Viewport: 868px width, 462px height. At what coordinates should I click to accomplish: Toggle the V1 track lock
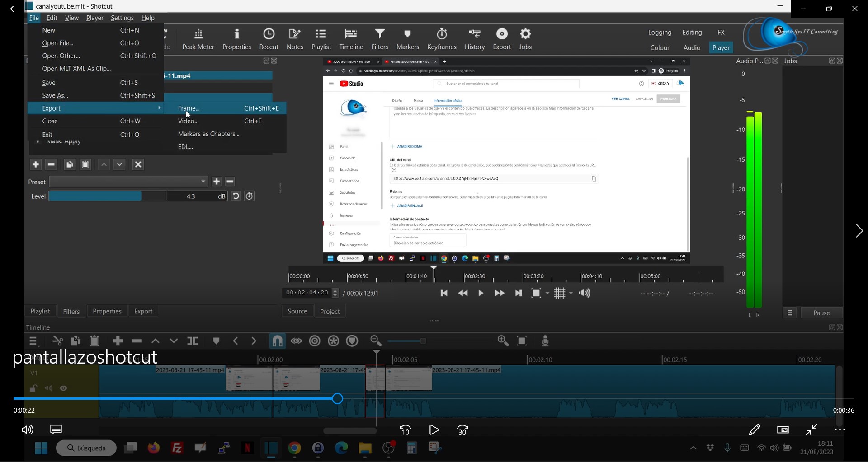point(33,388)
